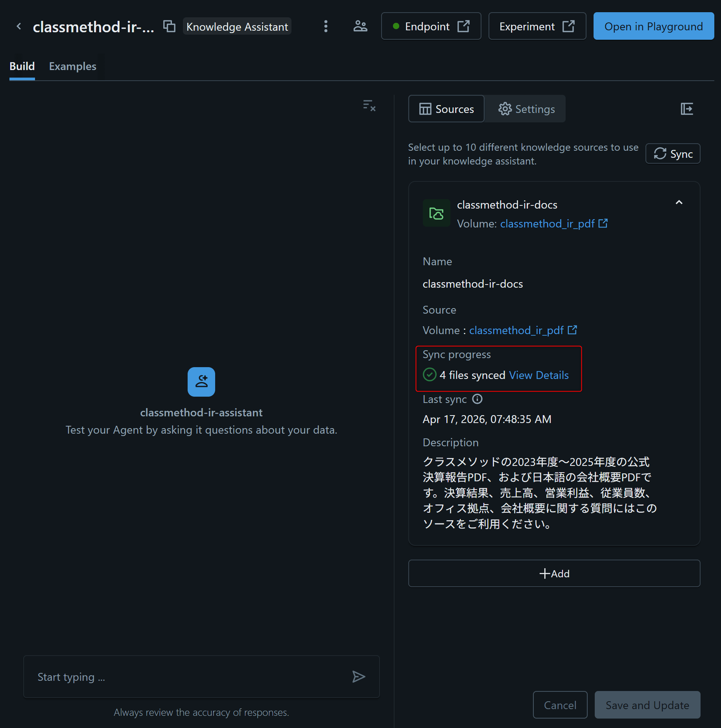The height and width of the screenshot is (728, 721).
Task: Click the Knowledge Assistant badge
Action: pyautogui.click(x=237, y=26)
